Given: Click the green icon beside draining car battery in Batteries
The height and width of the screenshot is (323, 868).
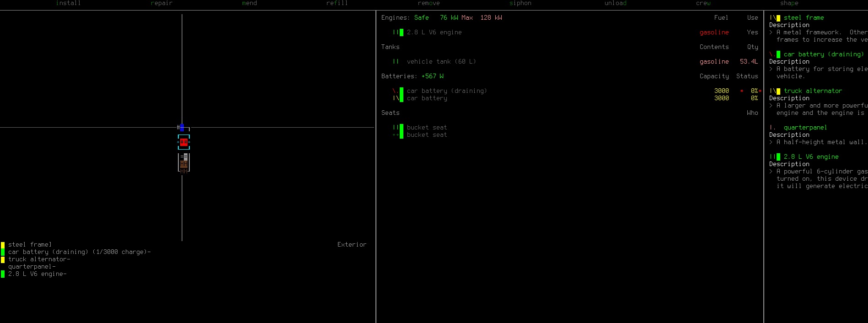Looking at the screenshot, I should click(x=402, y=91).
